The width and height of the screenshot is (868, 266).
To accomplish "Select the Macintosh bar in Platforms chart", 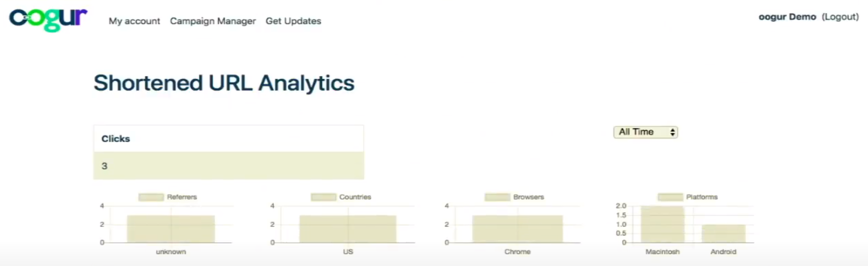I will point(662,224).
